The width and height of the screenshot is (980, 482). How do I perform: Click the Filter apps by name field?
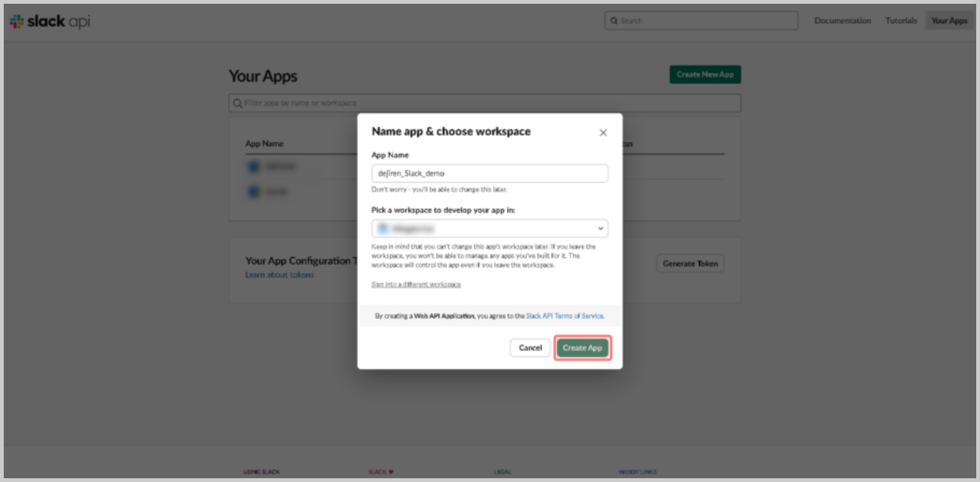click(x=484, y=103)
